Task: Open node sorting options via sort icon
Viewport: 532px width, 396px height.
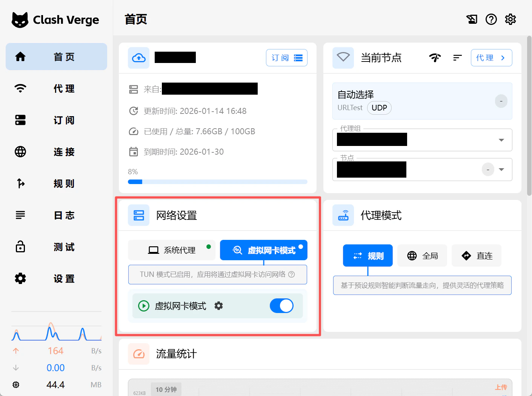Action: (457, 57)
